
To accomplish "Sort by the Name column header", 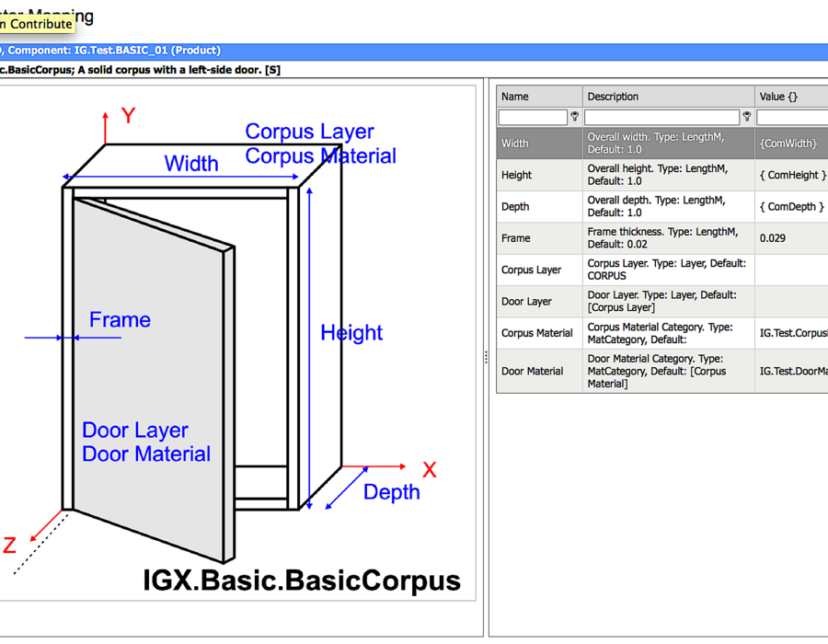I will [x=539, y=97].
